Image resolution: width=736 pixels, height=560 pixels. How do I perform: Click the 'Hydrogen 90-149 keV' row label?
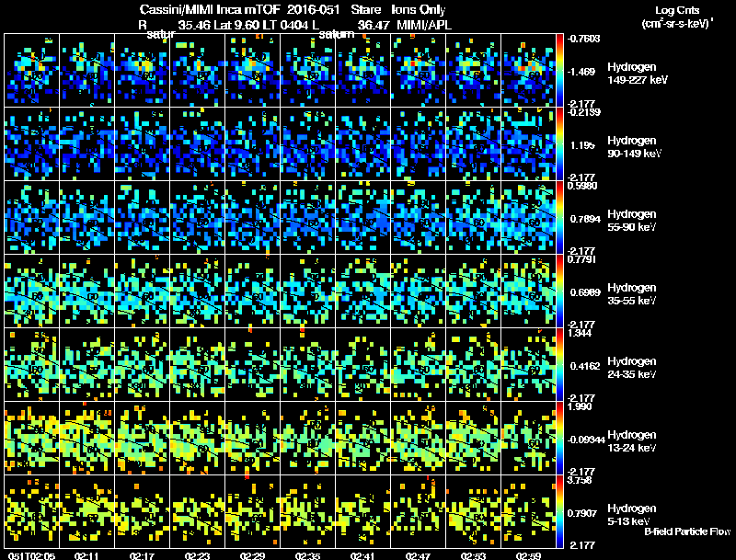pos(635,147)
